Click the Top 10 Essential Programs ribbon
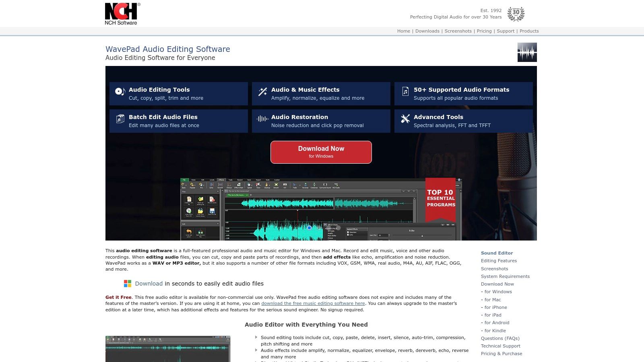Screen dimensions: 644x362 pyautogui.click(x=441, y=199)
